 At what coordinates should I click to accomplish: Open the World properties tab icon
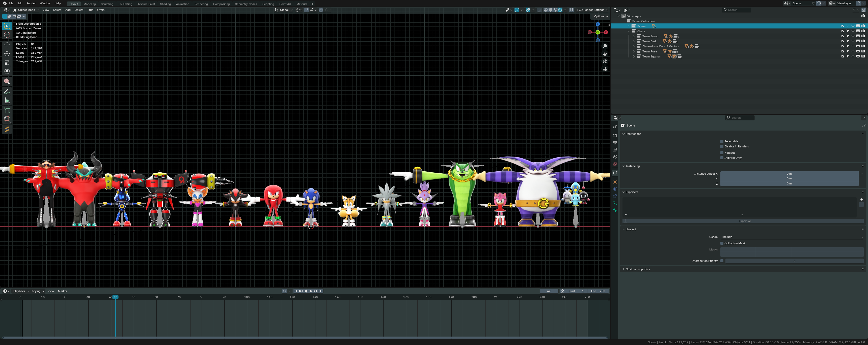click(x=615, y=164)
